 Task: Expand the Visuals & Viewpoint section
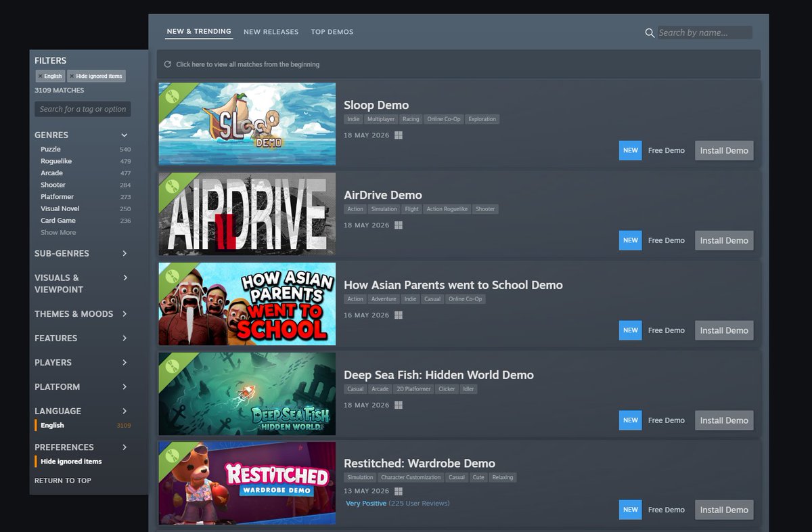(x=125, y=278)
